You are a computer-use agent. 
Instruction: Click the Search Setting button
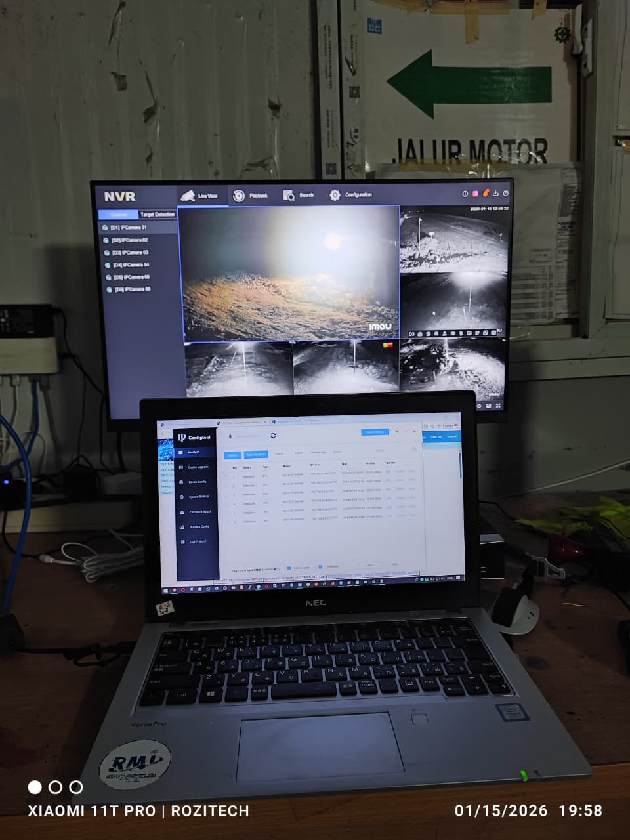[375, 432]
